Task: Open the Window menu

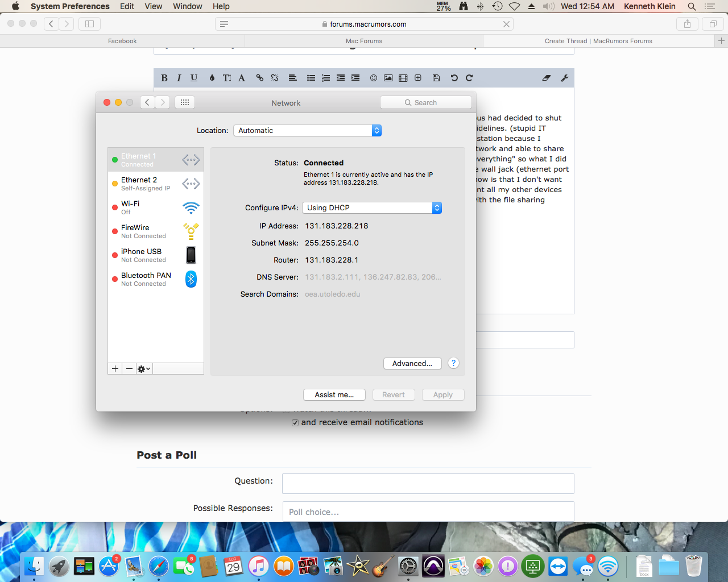Action: click(188, 6)
